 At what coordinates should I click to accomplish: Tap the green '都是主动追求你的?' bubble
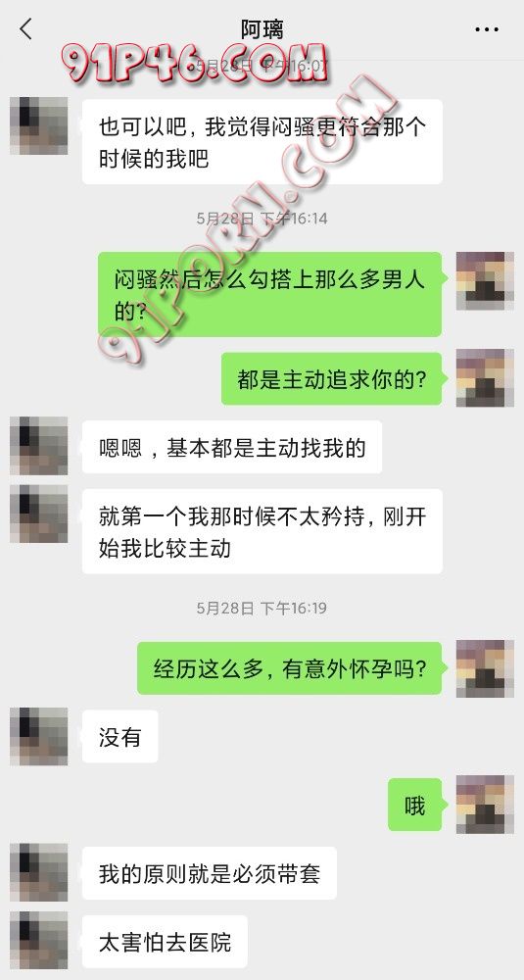(332, 378)
